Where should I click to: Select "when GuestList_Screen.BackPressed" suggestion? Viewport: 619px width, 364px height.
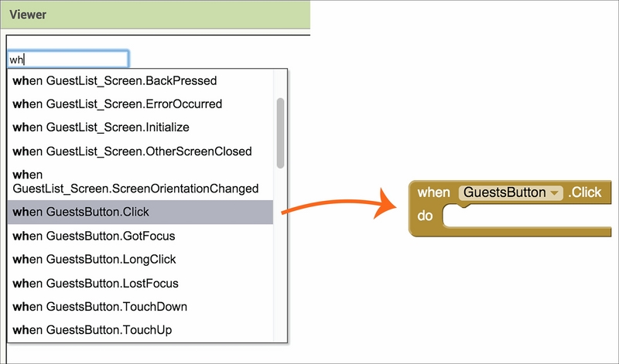click(115, 80)
